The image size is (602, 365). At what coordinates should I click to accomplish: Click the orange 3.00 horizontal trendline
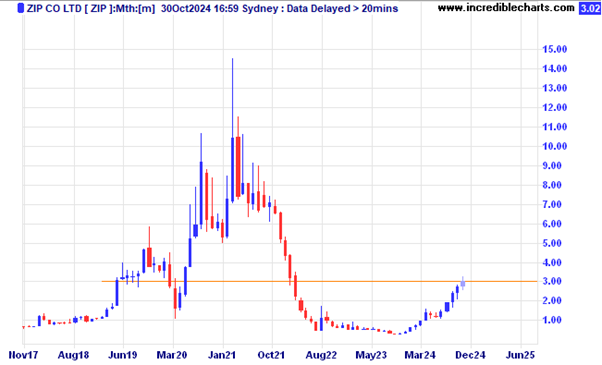coord(319,281)
